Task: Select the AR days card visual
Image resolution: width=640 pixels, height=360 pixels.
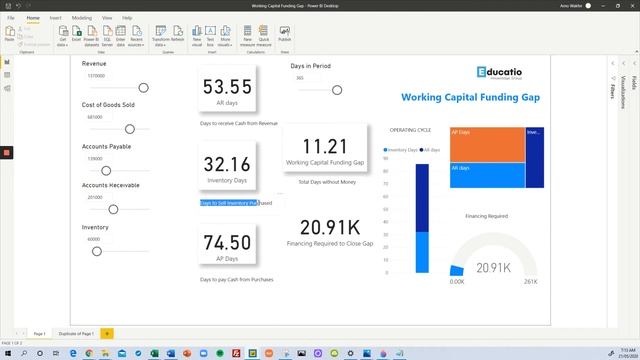Action: coord(227,89)
